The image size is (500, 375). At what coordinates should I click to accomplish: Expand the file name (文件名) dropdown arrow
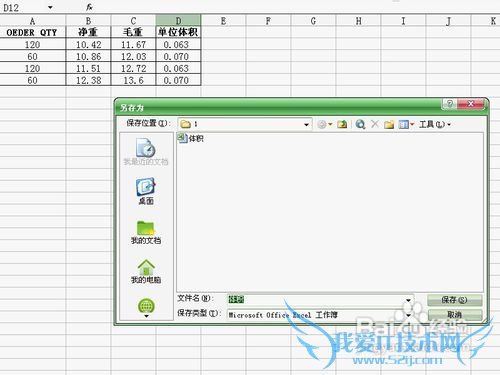[408, 300]
